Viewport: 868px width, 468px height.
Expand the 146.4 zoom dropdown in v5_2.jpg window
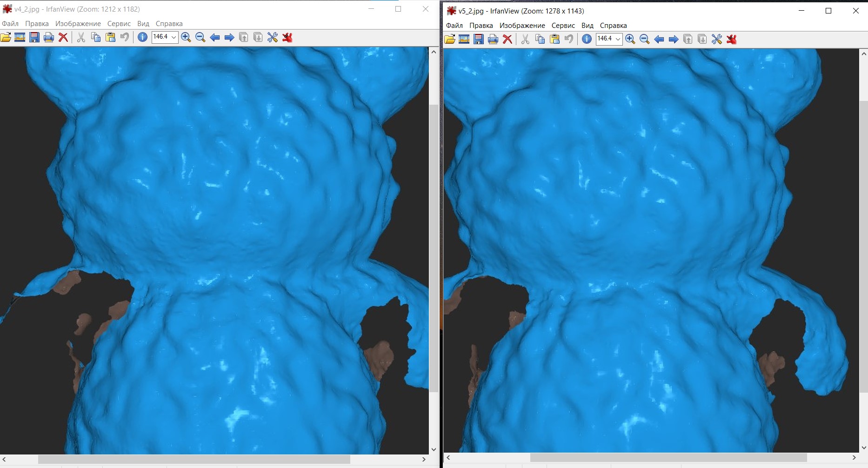[x=618, y=39]
